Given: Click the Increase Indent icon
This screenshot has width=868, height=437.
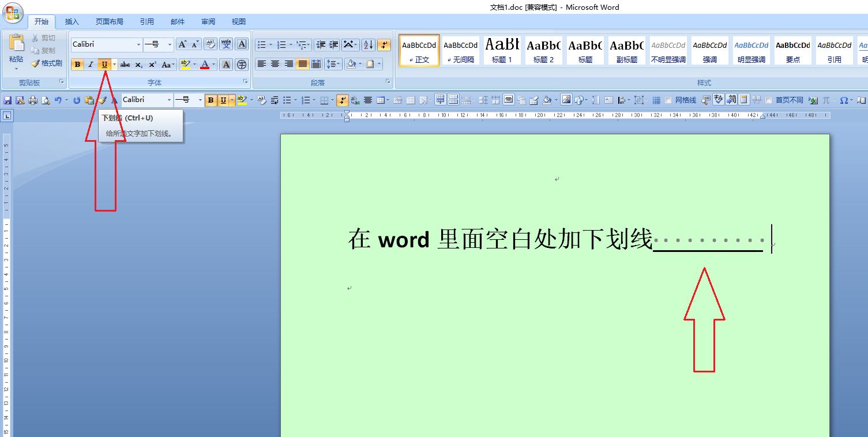Looking at the screenshot, I should pos(333,44).
